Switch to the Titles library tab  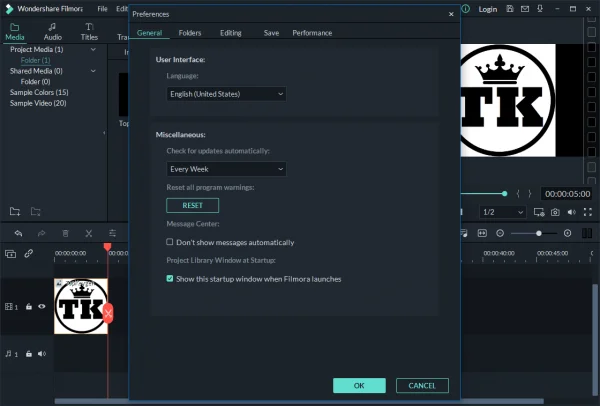point(89,32)
